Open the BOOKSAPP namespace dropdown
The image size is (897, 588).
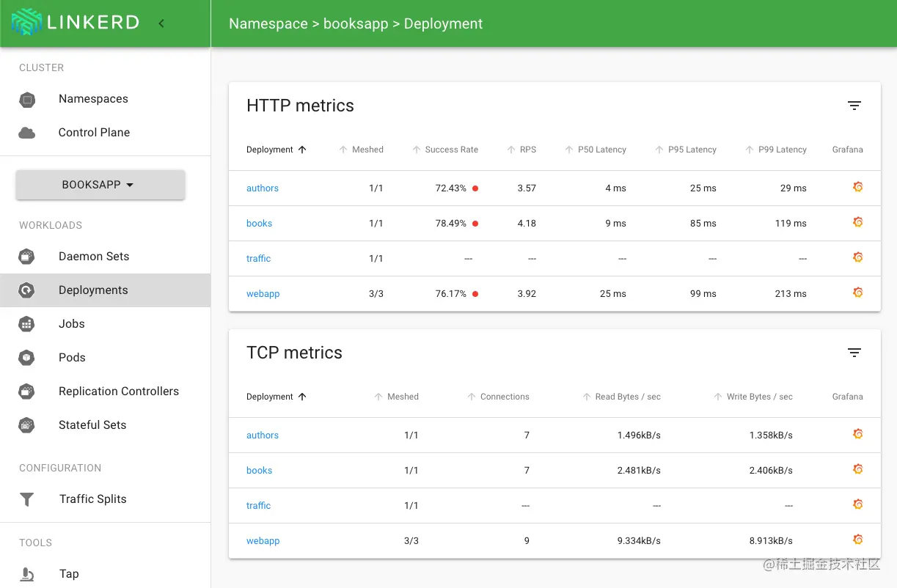pos(100,185)
